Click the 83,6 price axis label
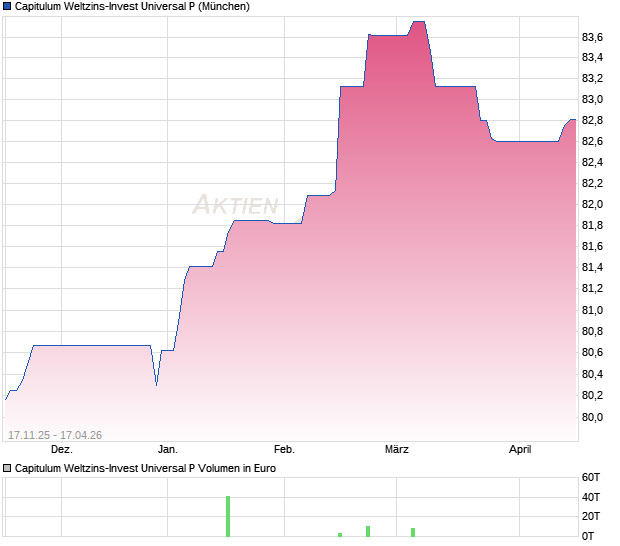The width and height of the screenshot is (620, 546). pyautogui.click(x=592, y=37)
